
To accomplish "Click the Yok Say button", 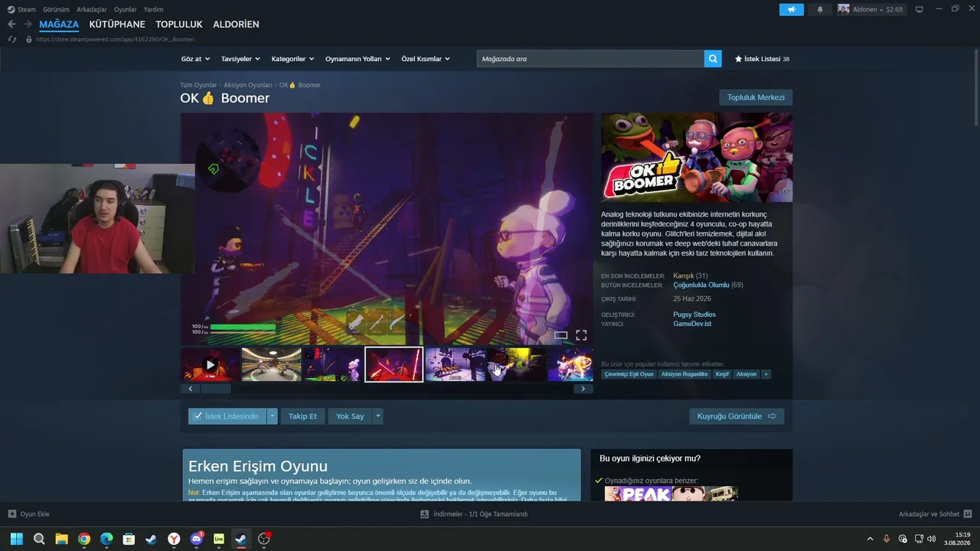I will click(x=350, y=416).
